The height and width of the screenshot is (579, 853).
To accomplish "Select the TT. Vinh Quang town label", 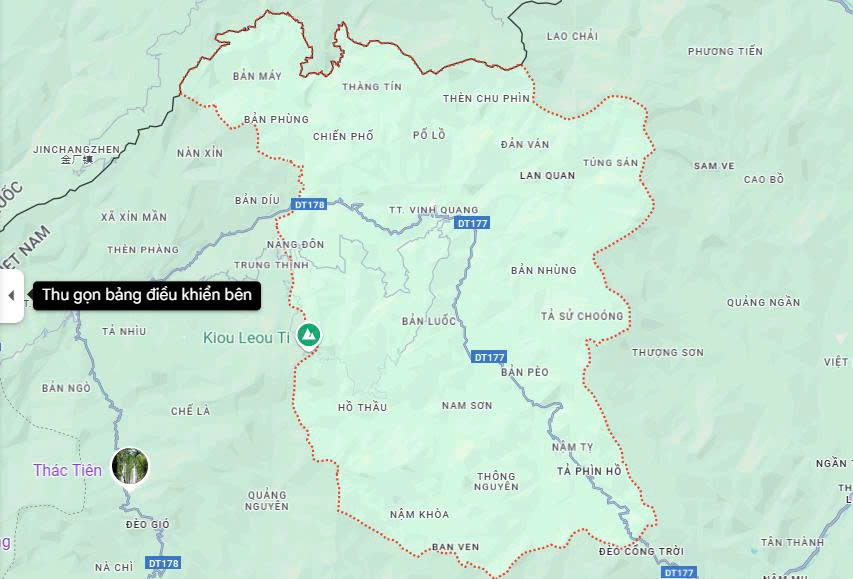I will [x=434, y=210].
